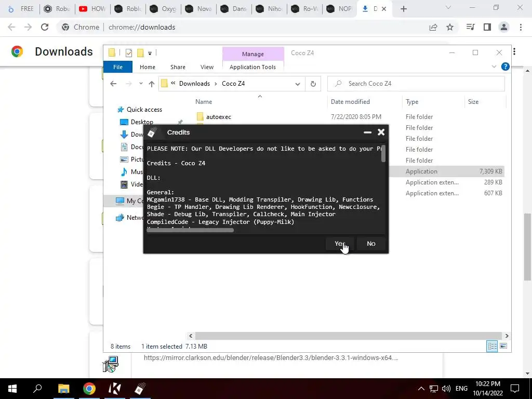Switch to details view layout icon

coord(492,346)
